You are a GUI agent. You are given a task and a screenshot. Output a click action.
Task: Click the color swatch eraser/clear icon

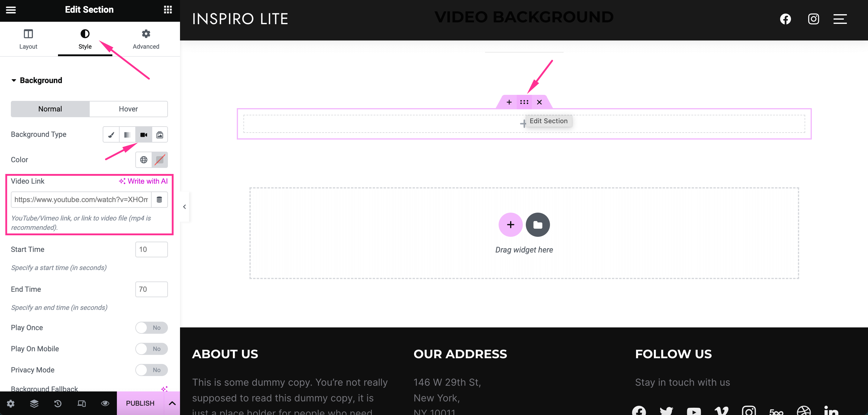click(x=160, y=160)
